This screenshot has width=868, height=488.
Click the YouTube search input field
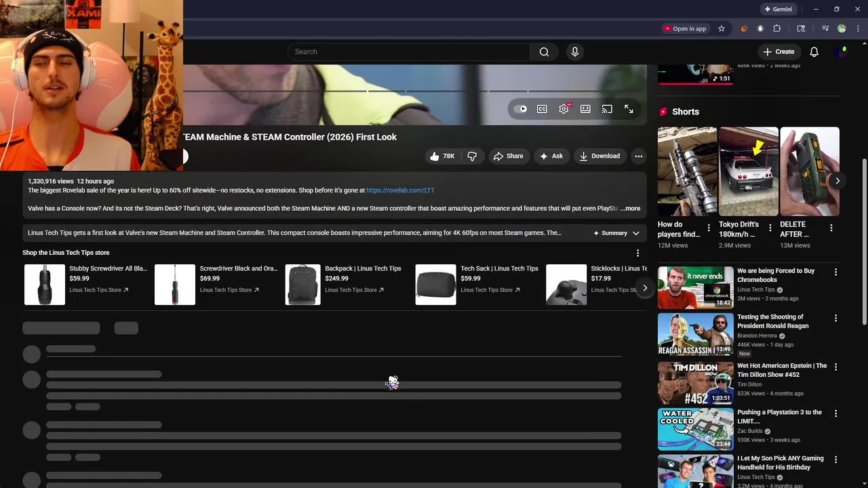(x=409, y=52)
